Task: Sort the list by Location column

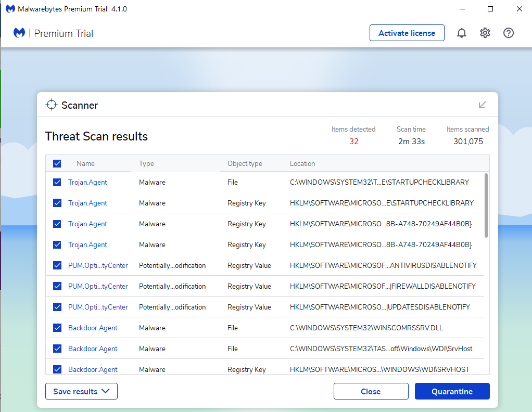Action: 302,163
